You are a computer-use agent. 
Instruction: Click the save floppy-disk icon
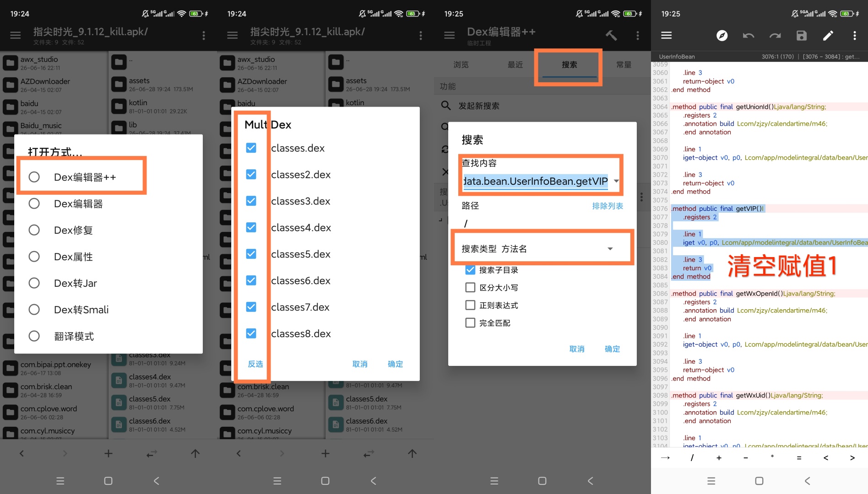(x=802, y=35)
